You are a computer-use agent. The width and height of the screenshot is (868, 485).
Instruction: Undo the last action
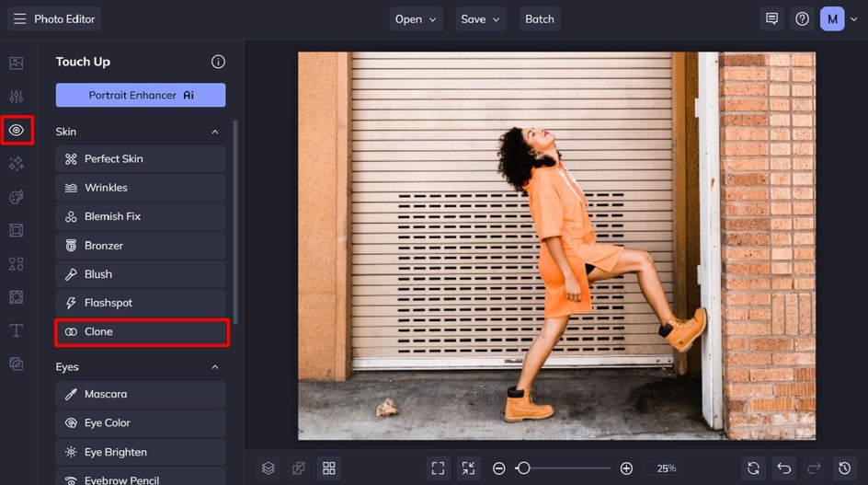point(783,468)
